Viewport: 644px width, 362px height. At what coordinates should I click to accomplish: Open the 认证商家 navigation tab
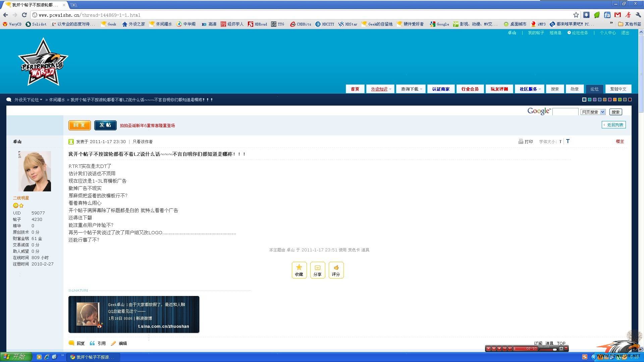click(x=440, y=89)
